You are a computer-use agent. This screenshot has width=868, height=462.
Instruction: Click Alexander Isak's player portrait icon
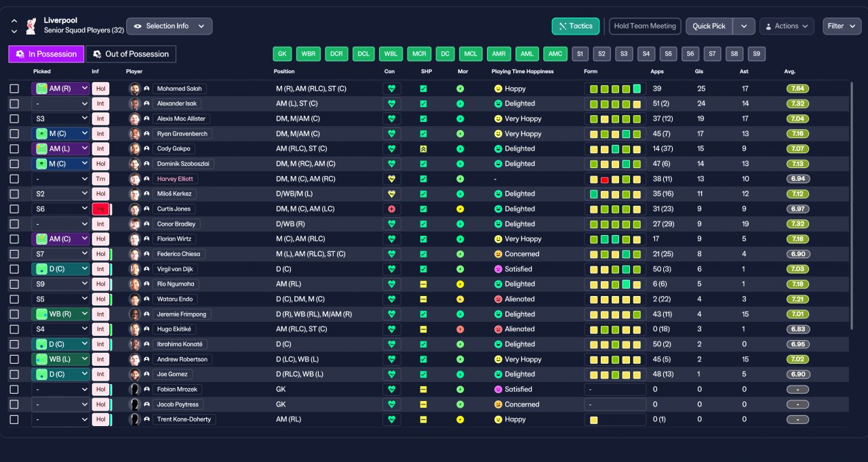(134, 104)
